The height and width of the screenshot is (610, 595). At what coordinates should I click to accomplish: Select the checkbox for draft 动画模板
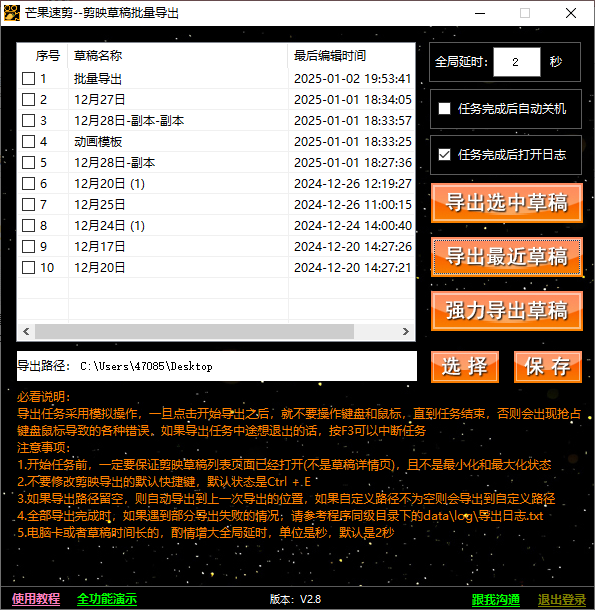point(28,142)
